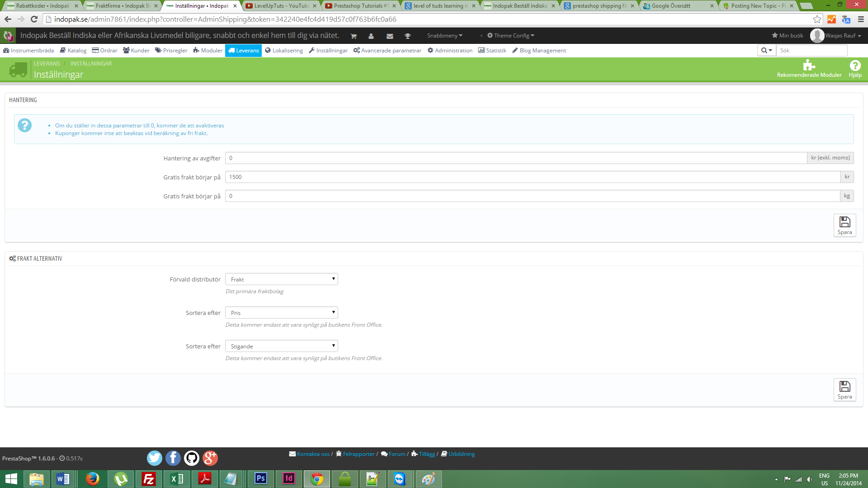Open the Forum link in footer
Screen dimensions: 868x488
(x=396, y=454)
